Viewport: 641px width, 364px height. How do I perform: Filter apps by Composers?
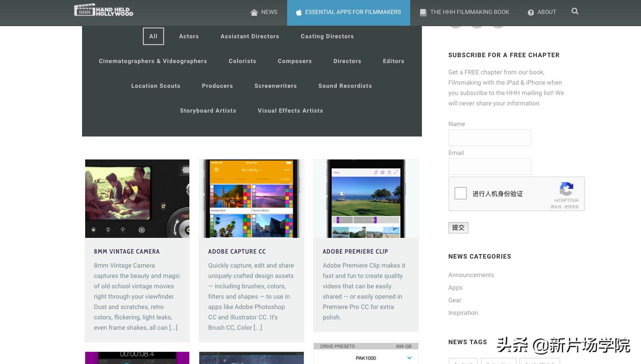click(x=295, y=61)
